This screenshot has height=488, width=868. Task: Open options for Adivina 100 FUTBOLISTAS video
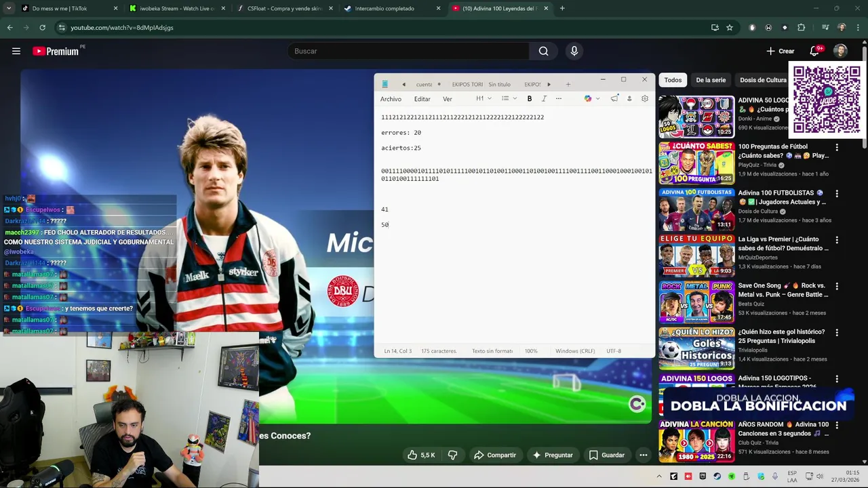coord(837,193)
